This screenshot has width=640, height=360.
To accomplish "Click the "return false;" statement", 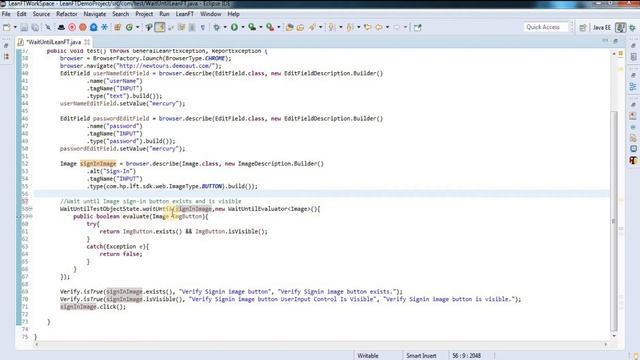I will (x=121, y=254).
